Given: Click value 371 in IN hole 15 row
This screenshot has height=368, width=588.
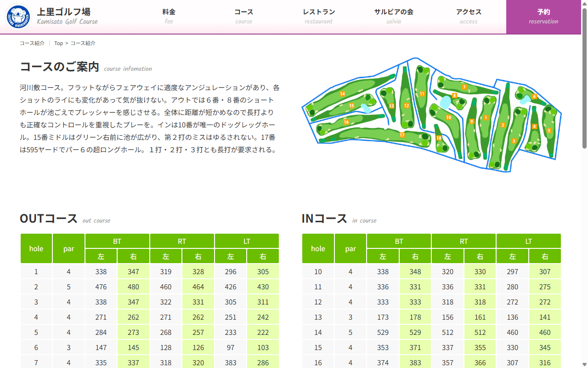Looking at the screenshot, I should (415, 347).
